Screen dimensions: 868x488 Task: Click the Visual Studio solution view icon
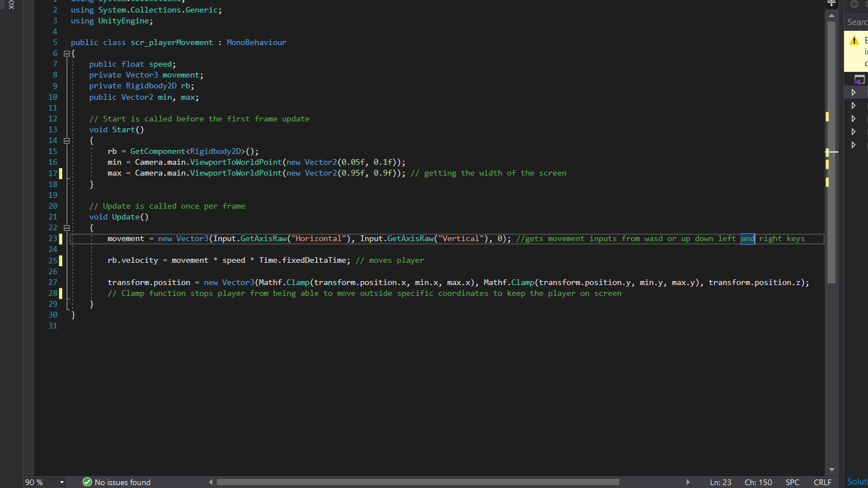(859, 80)
